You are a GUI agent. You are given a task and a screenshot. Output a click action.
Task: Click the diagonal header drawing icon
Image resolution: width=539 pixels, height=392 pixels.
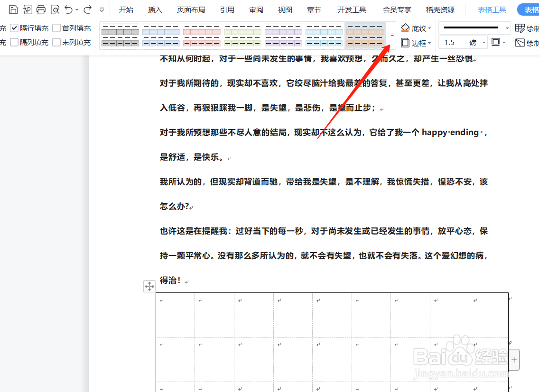click(x=520, y=43)
